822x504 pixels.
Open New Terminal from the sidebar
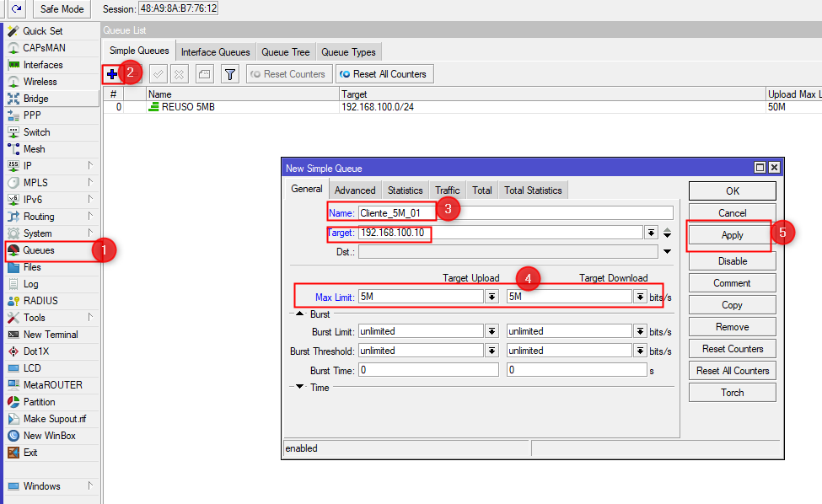pos(50,335)
